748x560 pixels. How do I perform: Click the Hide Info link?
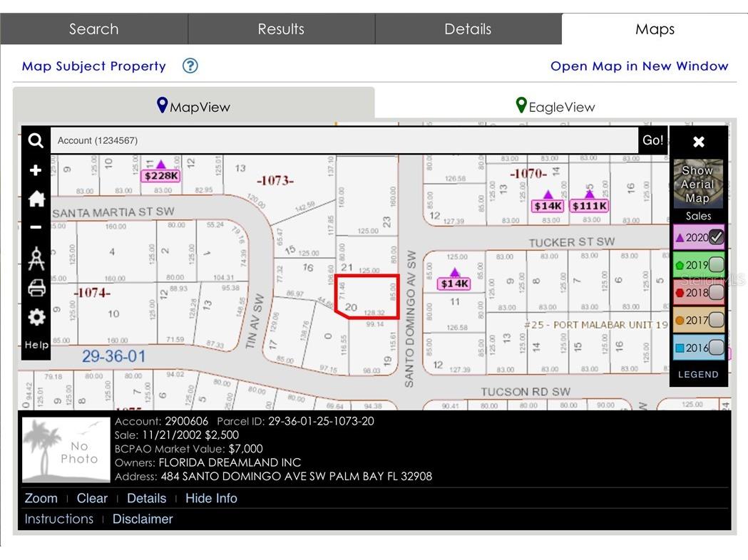pos(211,499)
